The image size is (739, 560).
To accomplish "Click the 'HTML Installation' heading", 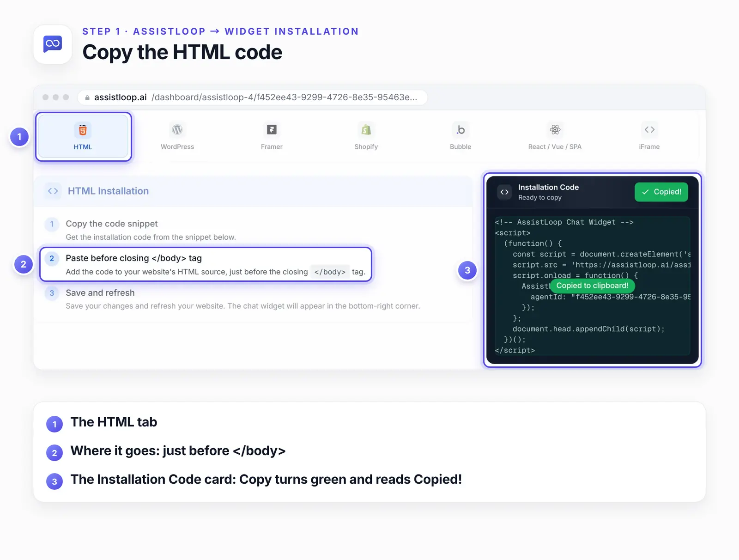I will (109, 191).
